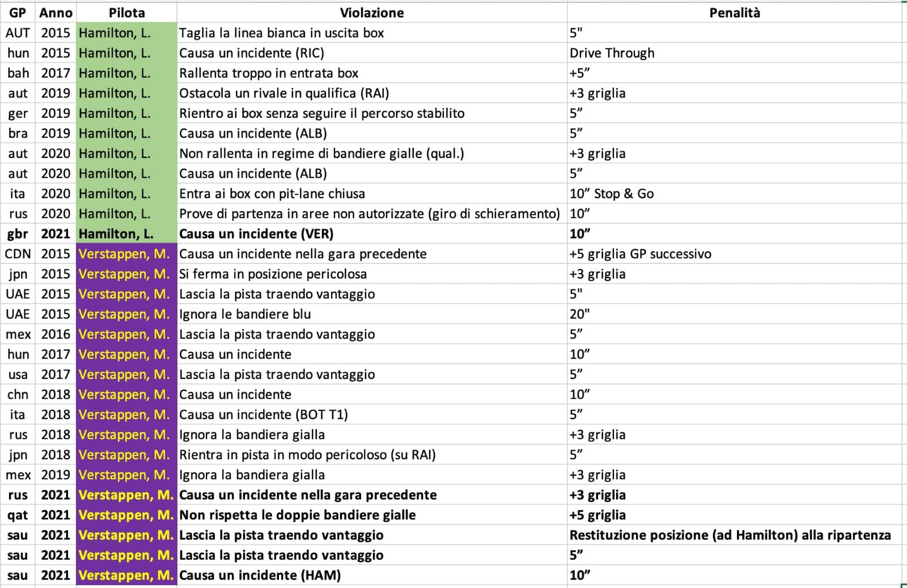Click the '20"' penalty cell

coord(580,314)
